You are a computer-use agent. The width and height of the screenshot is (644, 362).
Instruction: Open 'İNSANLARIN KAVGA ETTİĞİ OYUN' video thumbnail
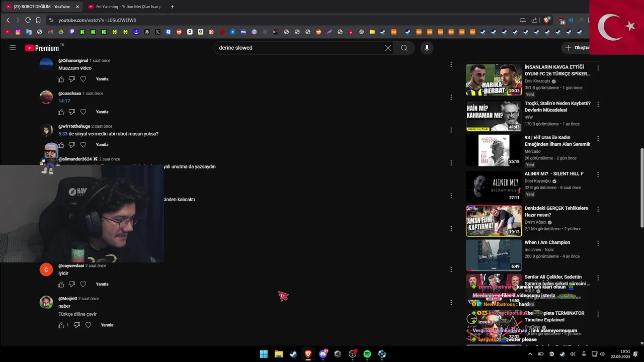coord(494,79)
